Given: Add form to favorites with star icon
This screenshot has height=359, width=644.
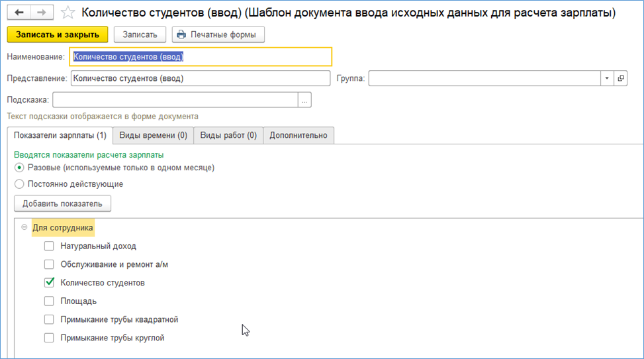Looking at the screenshot, I should point(67,13).
